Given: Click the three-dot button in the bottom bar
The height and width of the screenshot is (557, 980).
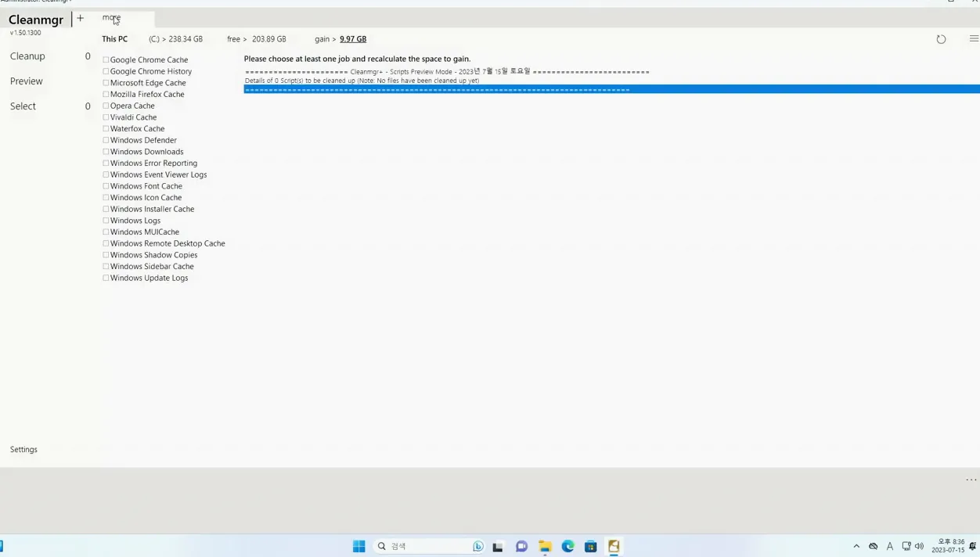Looking at the screenshot, I should click(971, 480).
